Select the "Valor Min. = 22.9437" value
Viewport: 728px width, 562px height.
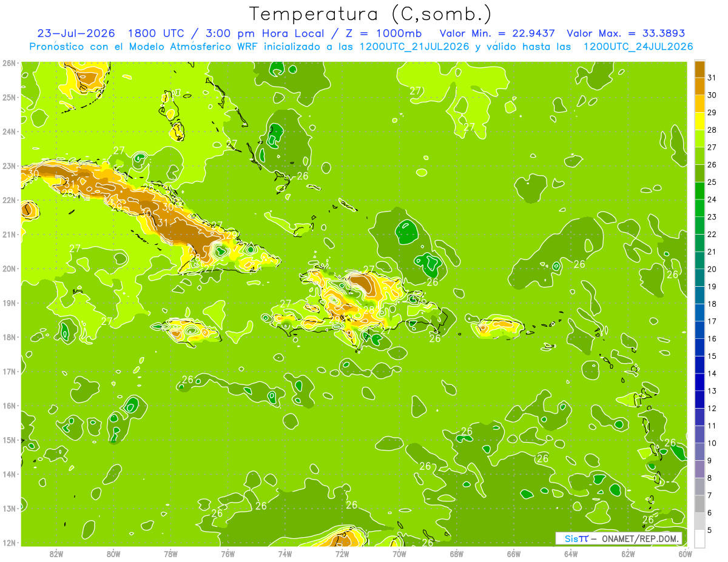(x=497, y=33)
